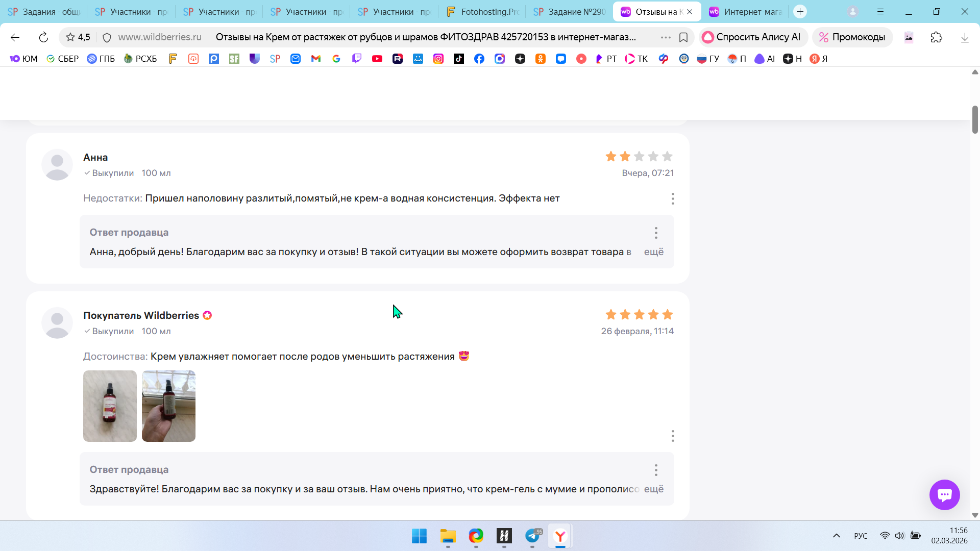Open the Gmail bookmark icon

pyautogui.click(x=316, y=59)
